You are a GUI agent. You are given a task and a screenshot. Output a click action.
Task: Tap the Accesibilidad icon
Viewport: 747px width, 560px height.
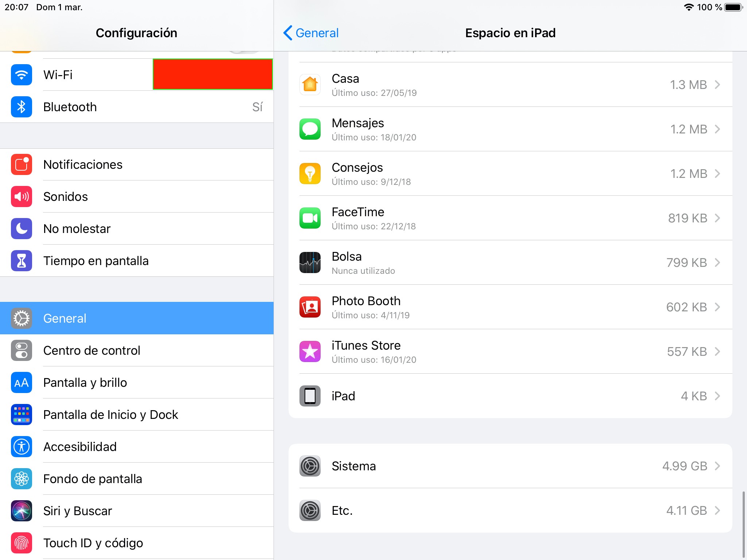[22, 447]
